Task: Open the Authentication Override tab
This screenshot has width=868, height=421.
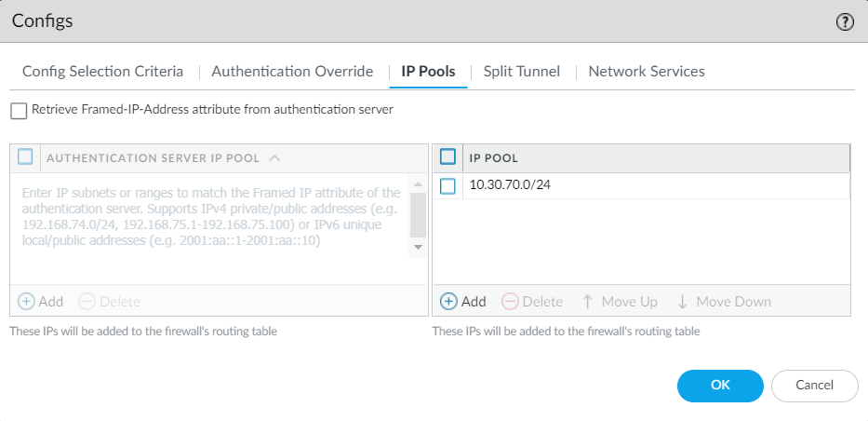Action: [292, 72]
